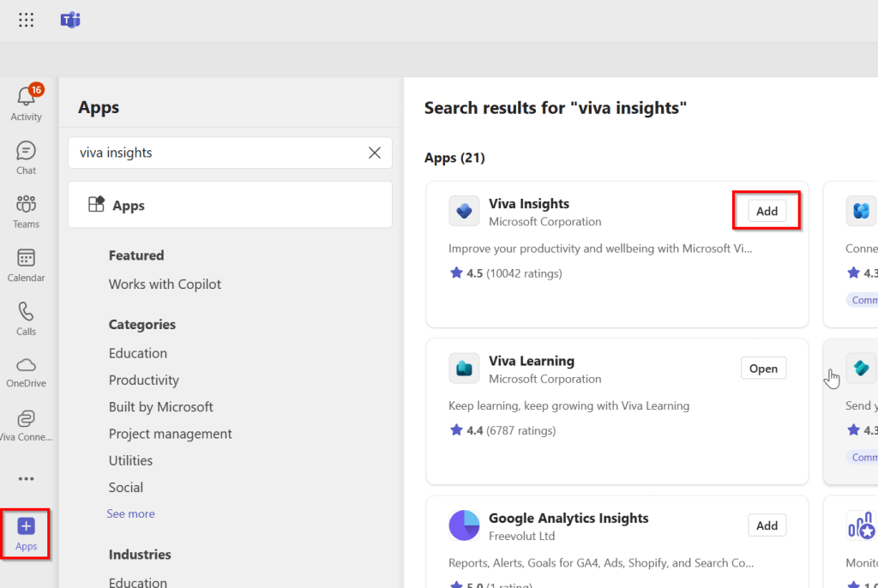Add Google Analytics Insights app
Screen dimensions: 878x588
(767, 525)
